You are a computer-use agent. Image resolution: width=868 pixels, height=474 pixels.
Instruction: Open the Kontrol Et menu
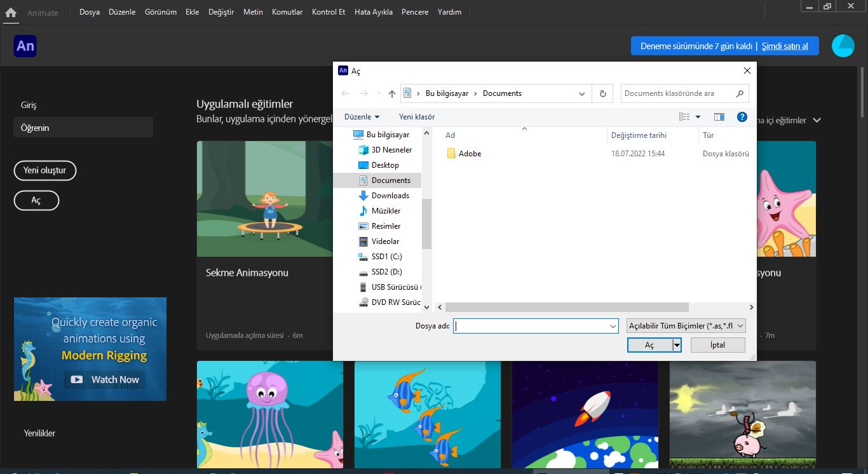329,12
